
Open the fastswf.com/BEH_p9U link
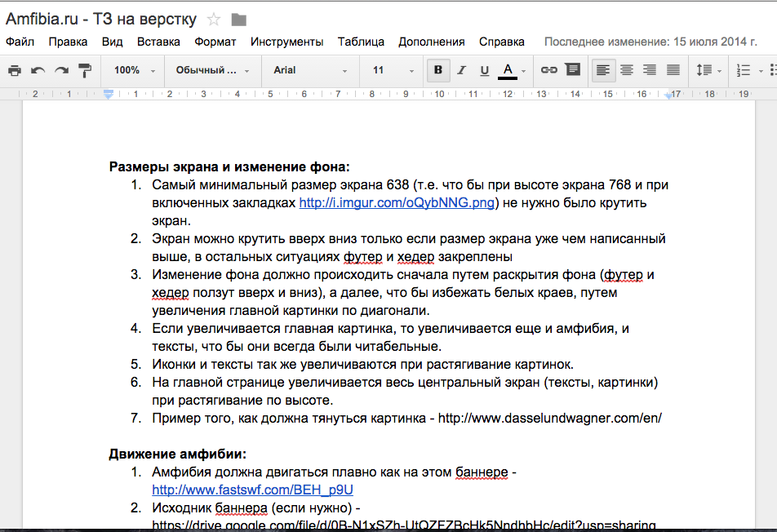point(252,490)
